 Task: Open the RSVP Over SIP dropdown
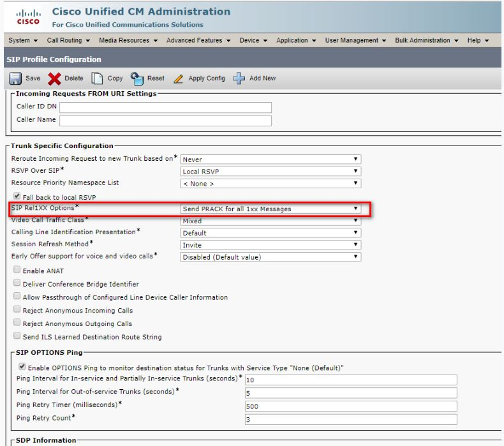click(x=271, y=170)
